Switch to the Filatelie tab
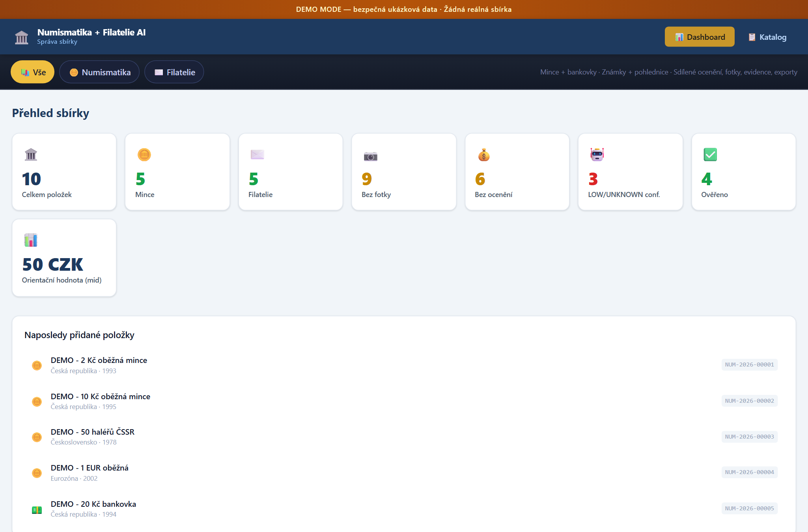This screenshot has width=808, height=532. (x=174, y=72)
